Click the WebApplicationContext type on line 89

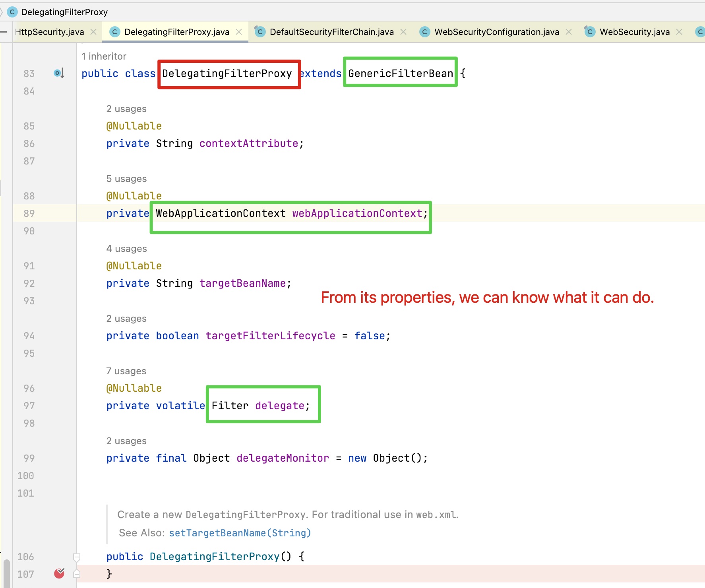tap(221, 213)
